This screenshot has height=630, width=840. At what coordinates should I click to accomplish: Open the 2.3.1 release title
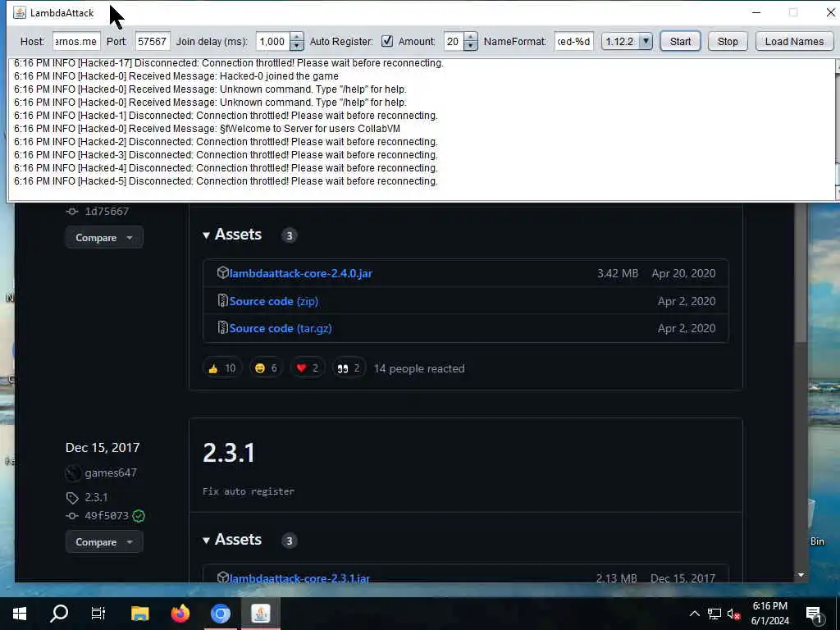tap(229, 453)
